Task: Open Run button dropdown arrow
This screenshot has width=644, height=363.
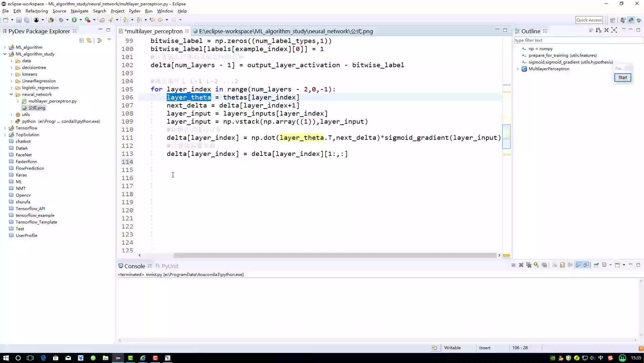Action: tap(81, 20)
